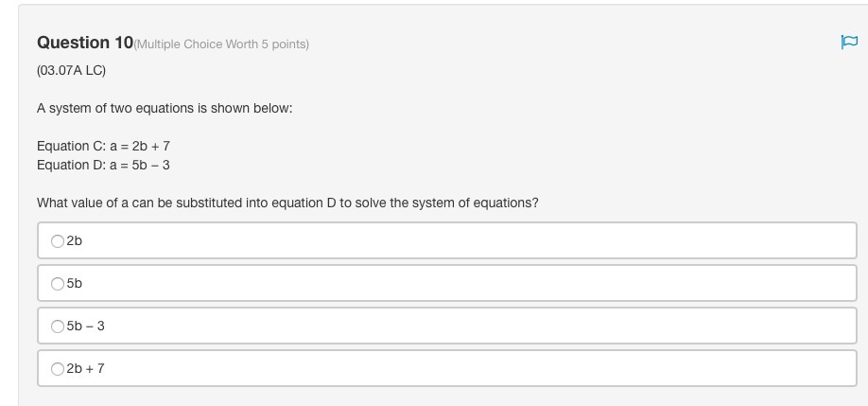Click blank space in third answer box
Viewport: 868px width, 406px height.
tap(473, 327)
